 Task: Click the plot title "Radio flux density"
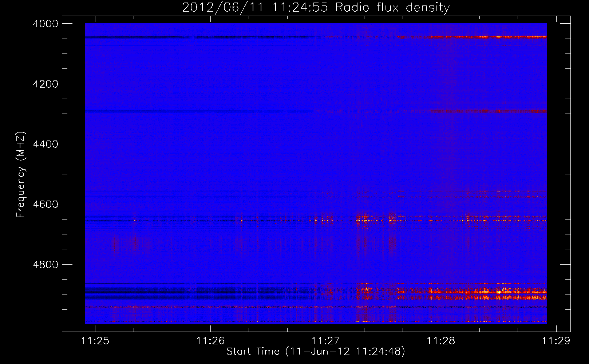tap(392, 7)
